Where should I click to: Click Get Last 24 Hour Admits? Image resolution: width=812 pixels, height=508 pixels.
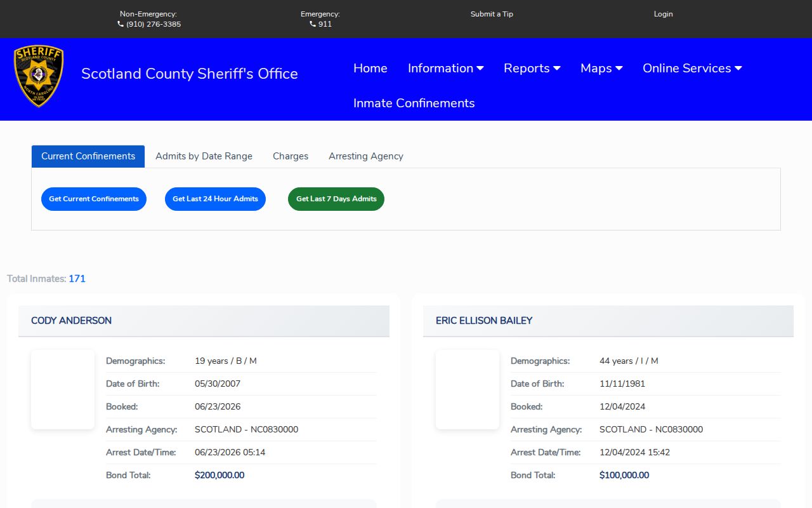click(215, 199)
